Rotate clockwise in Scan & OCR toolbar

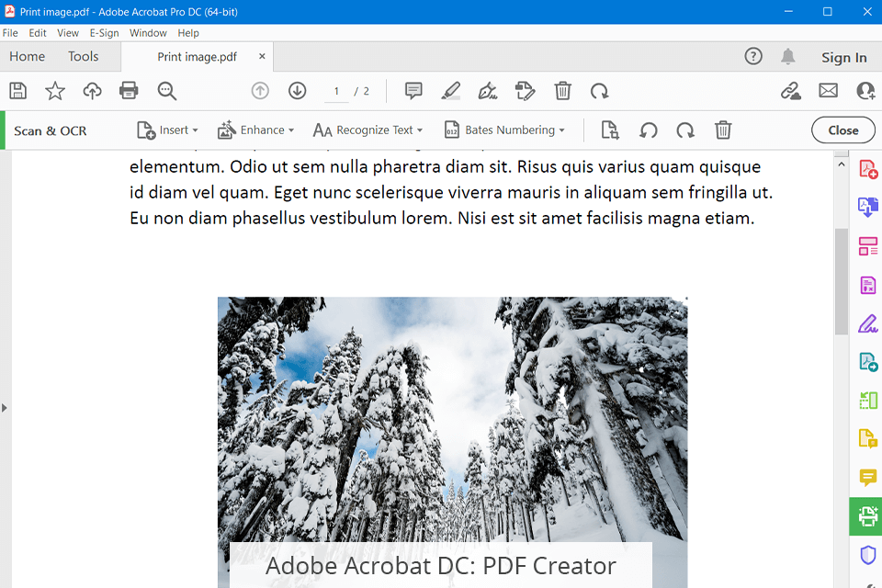click(x=685, y=130)
